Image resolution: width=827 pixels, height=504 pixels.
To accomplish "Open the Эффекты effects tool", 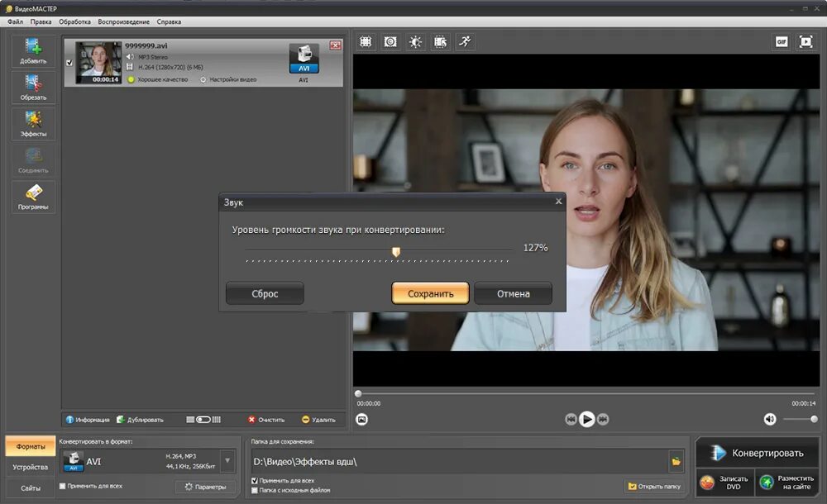I will tap(33, 124).
